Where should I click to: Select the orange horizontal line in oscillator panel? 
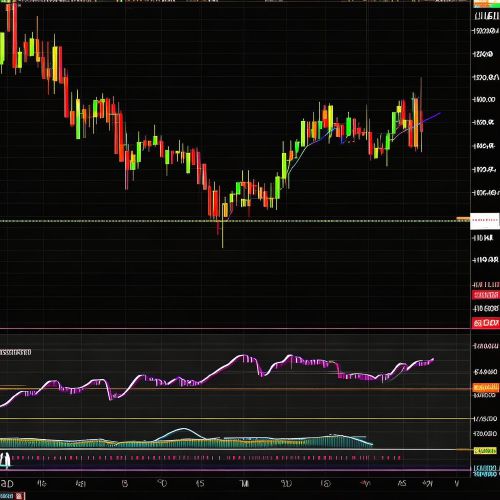[x=235, y=389]
